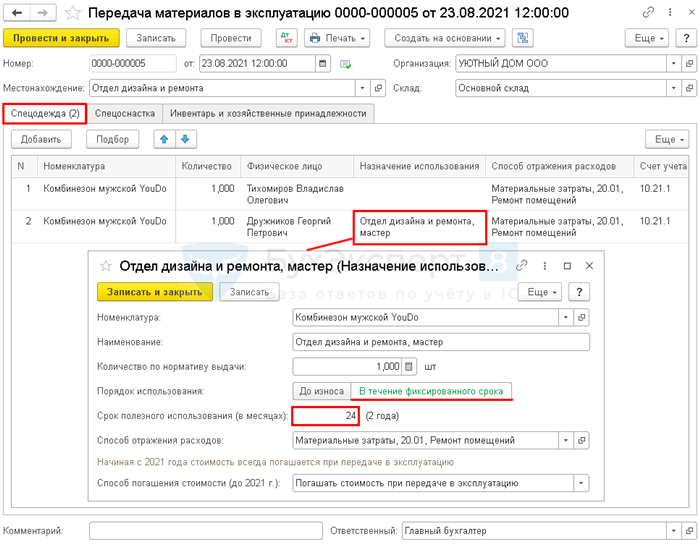The height and width of the screenshot is (544, 700).
Task: Switch to the Спецоснастка tab
Action: point(125,113)
